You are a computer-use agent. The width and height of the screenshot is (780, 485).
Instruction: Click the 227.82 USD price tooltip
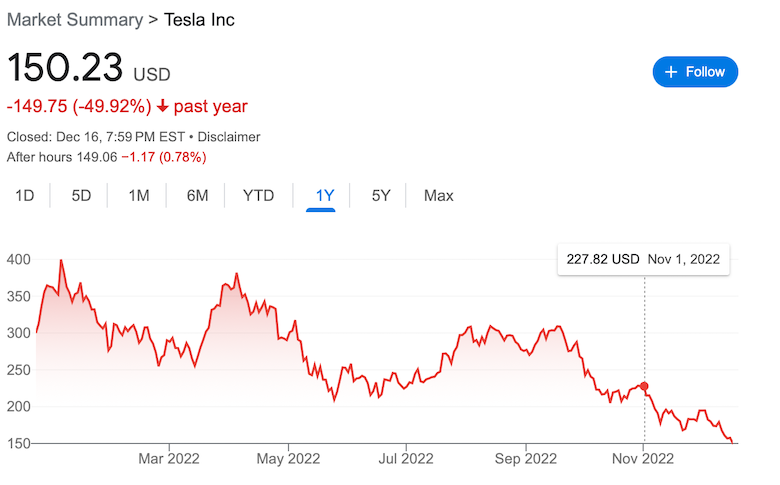[x=643, y=259]
